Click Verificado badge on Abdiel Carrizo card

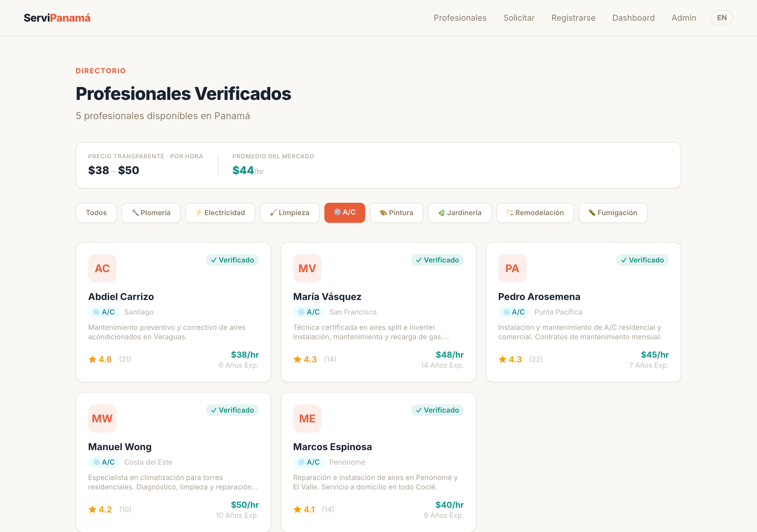click(x=232, y=260)
